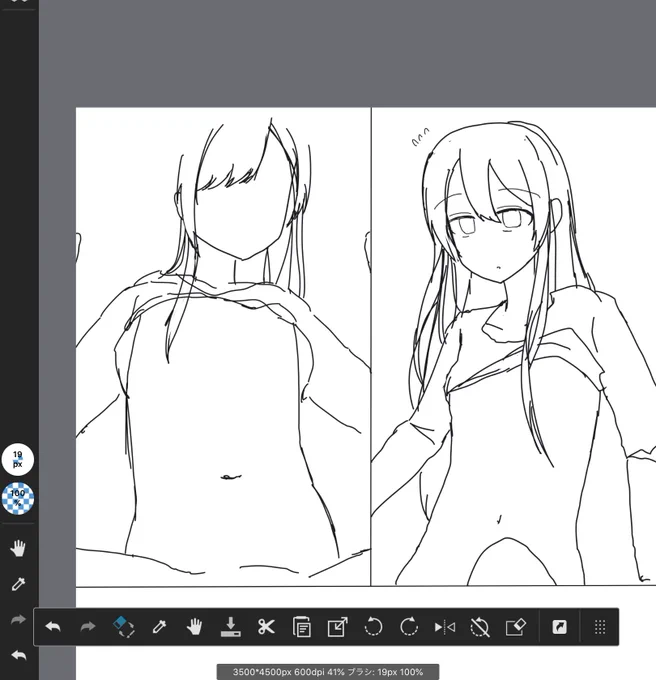The width and height of the screenshot is (656, 680).
Task: Click the paste clipboard icon
Action: click(302, 627)
